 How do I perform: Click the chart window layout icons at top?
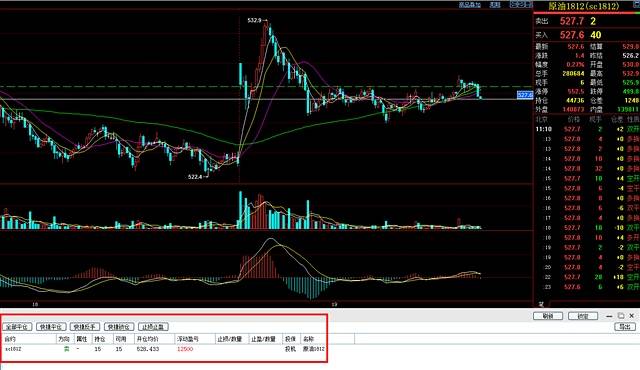click(521, 4)
